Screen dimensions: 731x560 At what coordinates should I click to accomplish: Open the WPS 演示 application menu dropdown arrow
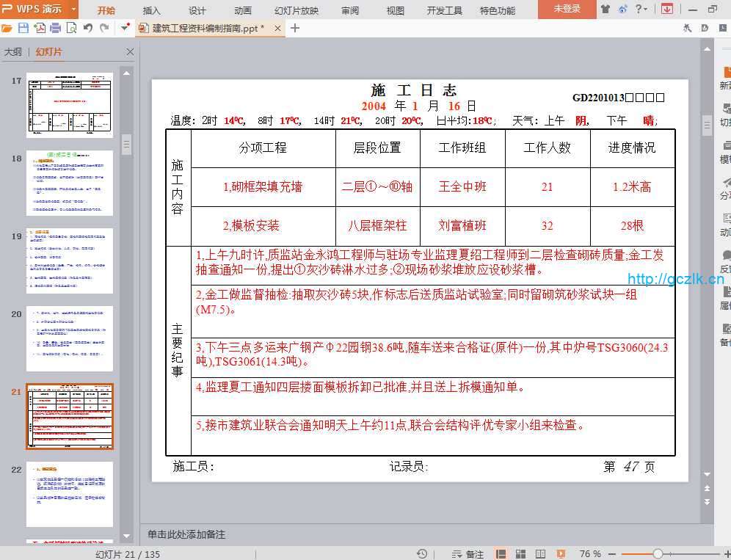73,10
